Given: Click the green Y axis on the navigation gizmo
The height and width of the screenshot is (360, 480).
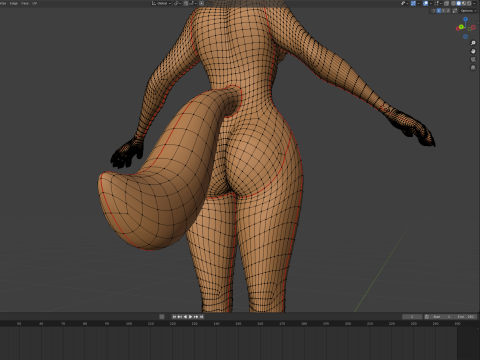Looking at the screenshot, I should (461, 27).
